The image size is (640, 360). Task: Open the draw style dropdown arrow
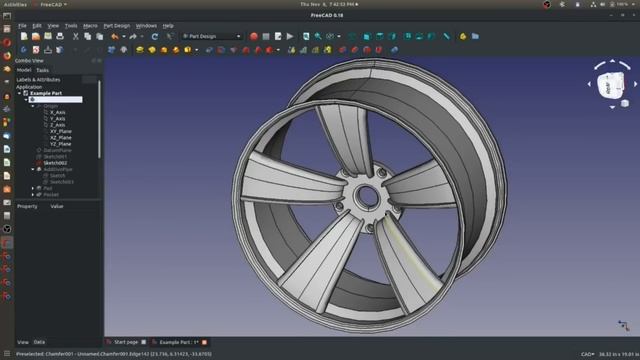point(339,36)
